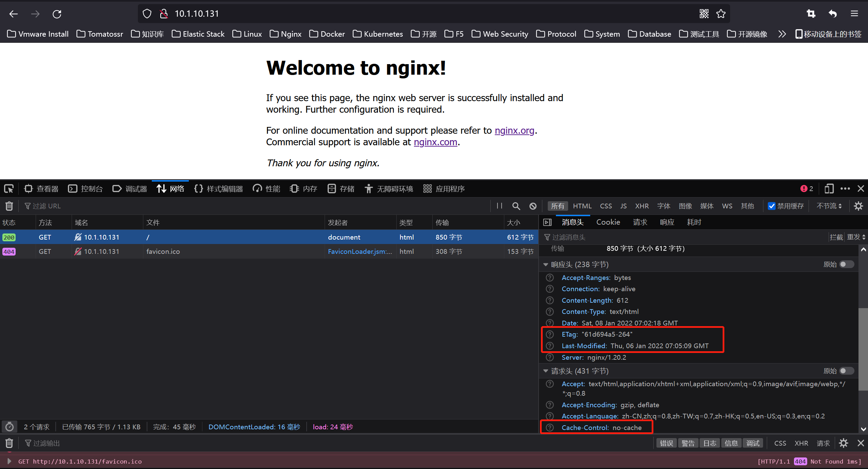
Task: Click the 拦截 button in headers panel
Action: [836, 237]
